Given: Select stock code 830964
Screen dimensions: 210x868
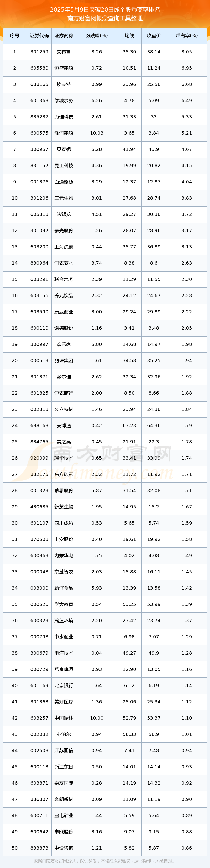Looking at the screenshot, I should click(x=39, y=263).
